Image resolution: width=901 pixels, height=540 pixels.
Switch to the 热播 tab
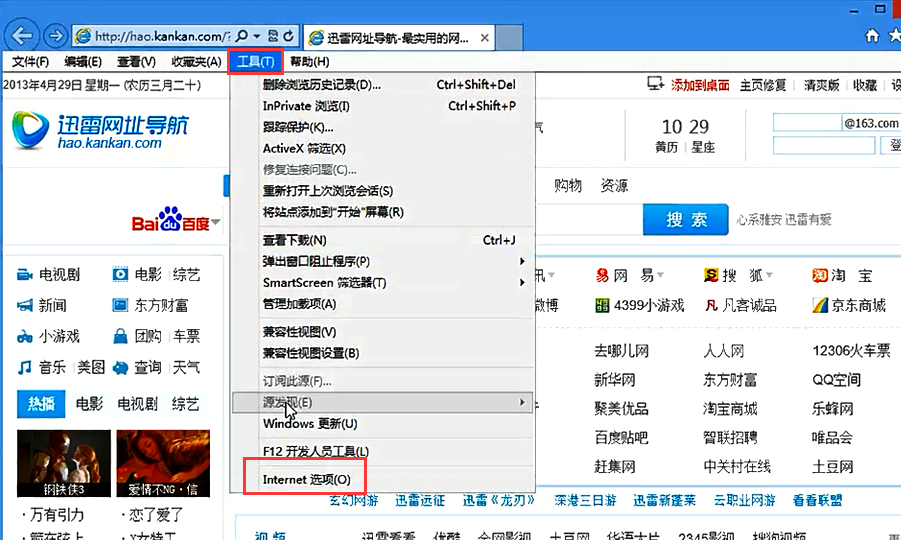pos(41,404)
